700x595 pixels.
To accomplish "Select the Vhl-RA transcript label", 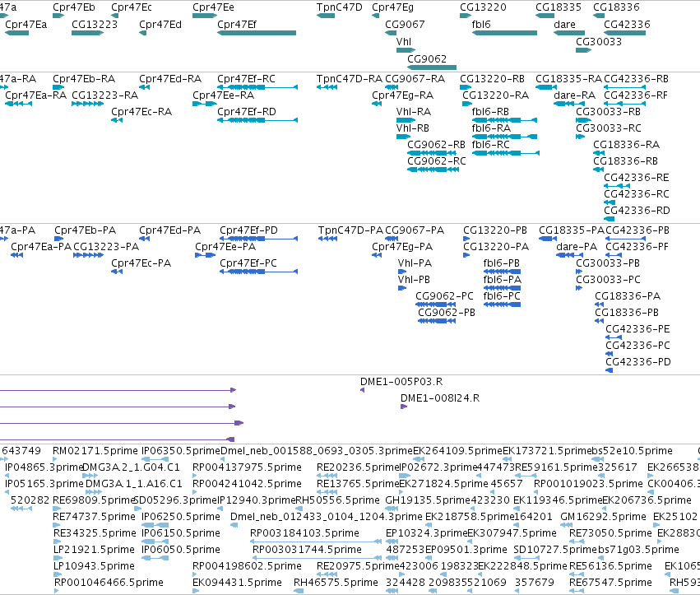I will [x=414, y=112].
